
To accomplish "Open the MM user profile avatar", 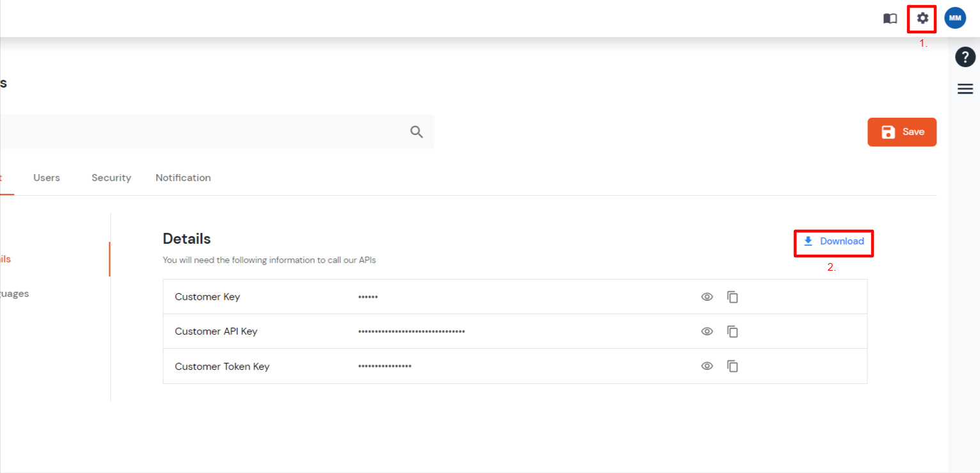I will [x=955, y=19].
